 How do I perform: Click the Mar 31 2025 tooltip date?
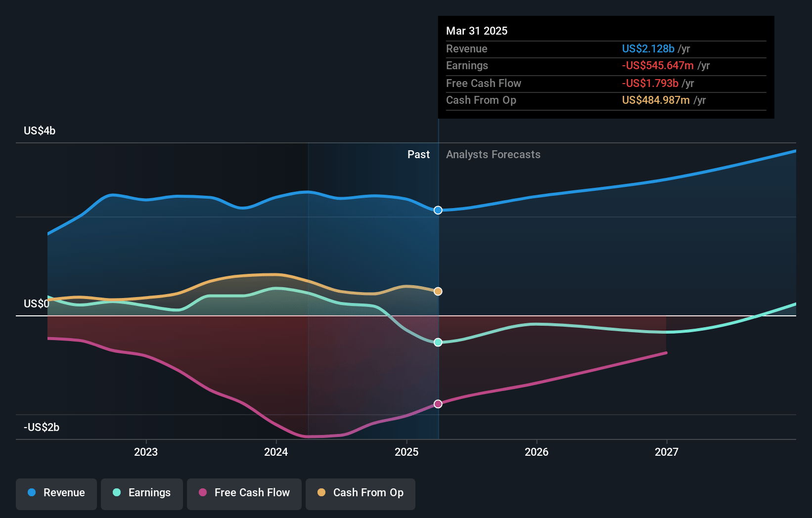477,31
